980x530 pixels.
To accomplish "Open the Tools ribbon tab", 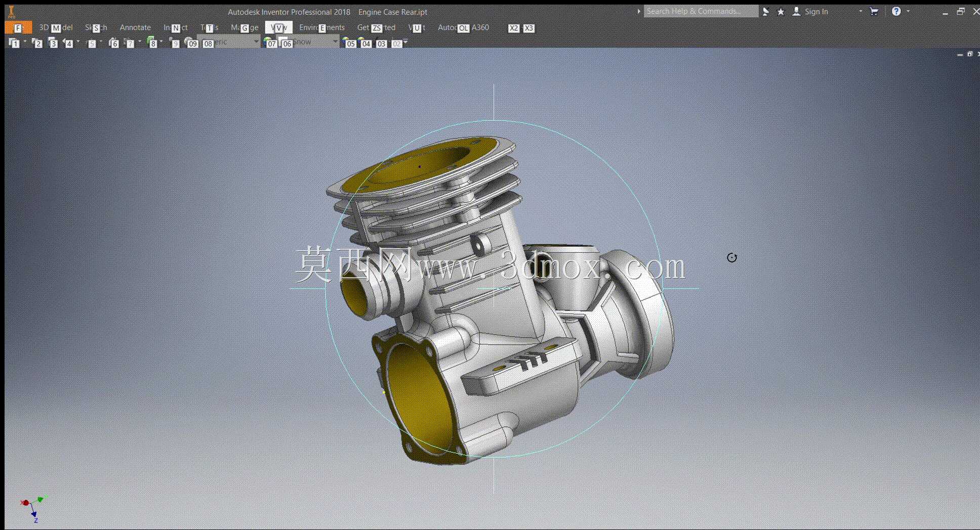I will pos(209,27).
